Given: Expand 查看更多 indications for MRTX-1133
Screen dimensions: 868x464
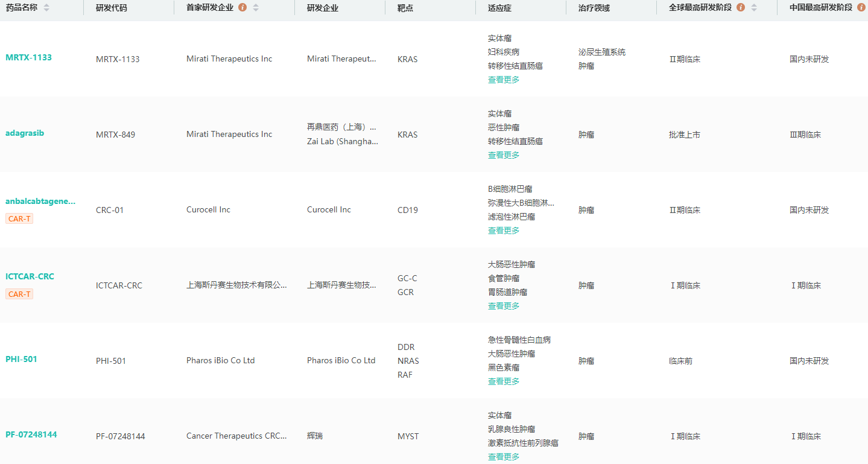Looking at the screenshot, I should (x=503, y=80).
